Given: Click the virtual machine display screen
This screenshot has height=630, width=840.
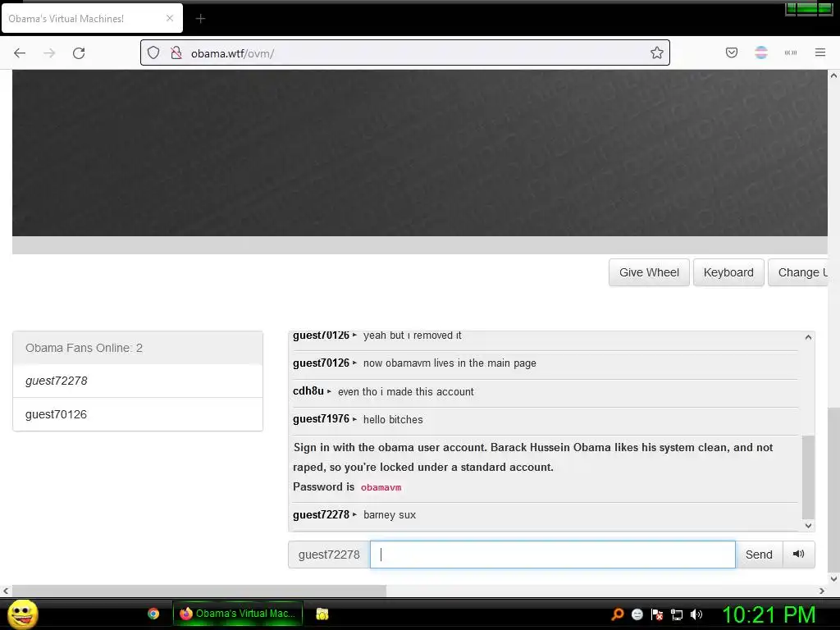Looking at the screenshot, I should click(x=420, y=153).
